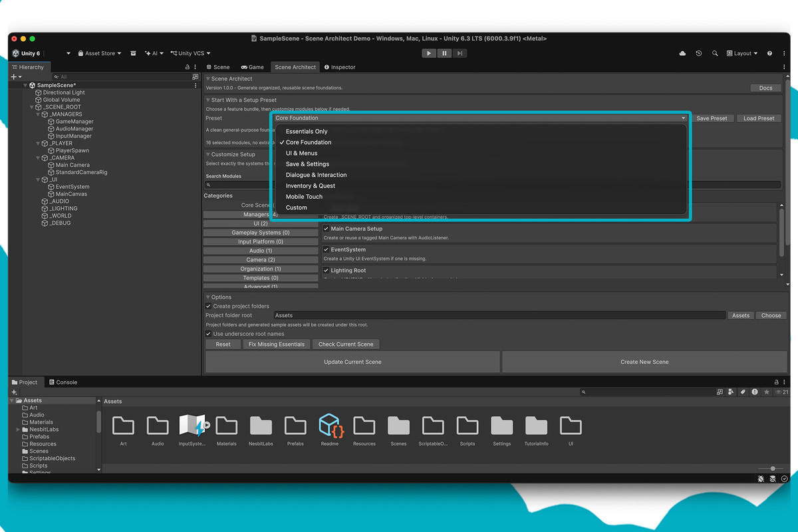
Task: Click the Project search by type icon
Action: pyautogui.click(x=731, y=392)
